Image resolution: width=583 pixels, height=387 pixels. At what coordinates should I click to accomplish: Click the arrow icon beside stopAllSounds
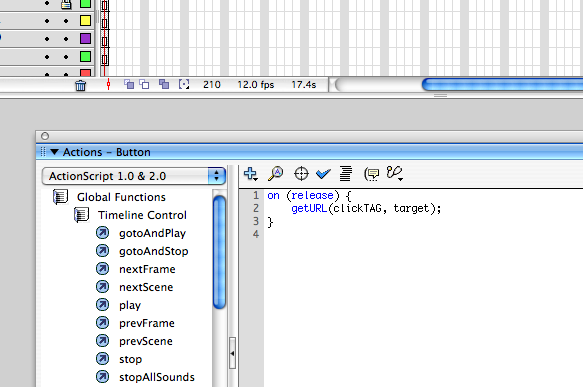click(103, 377)
